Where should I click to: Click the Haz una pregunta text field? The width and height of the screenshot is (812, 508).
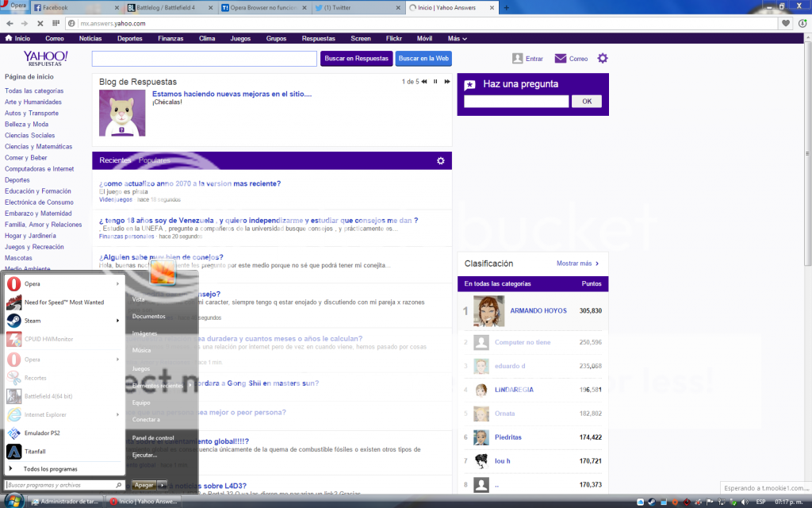pyautogui.click(x=516, y=102)
